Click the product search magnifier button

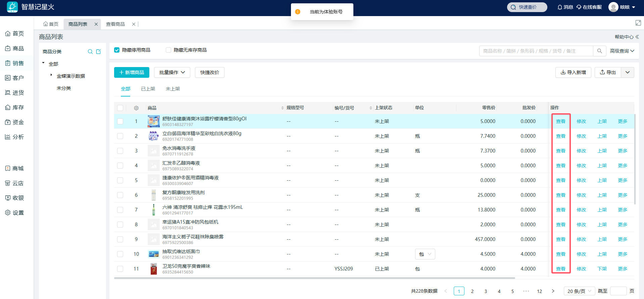click(x=599, y=51)
